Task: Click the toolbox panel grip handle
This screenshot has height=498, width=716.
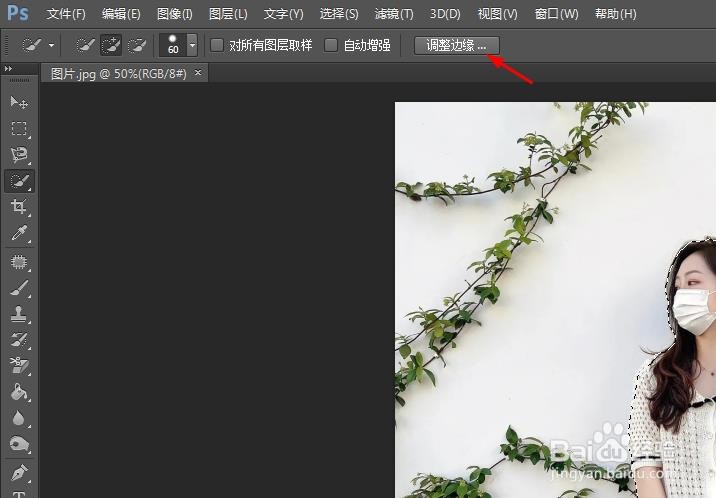Action: tap(19, 80)
